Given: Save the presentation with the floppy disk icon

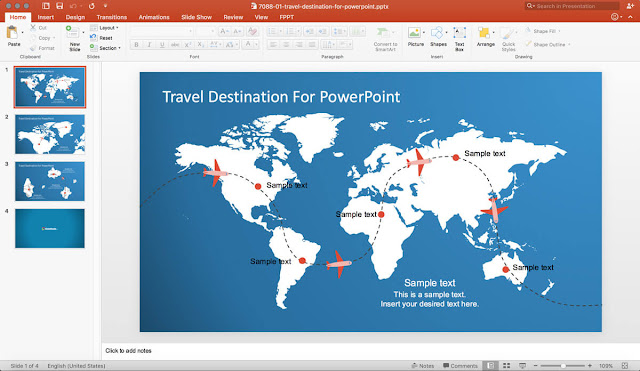Looking at the screenshot, I should [60, 6].
